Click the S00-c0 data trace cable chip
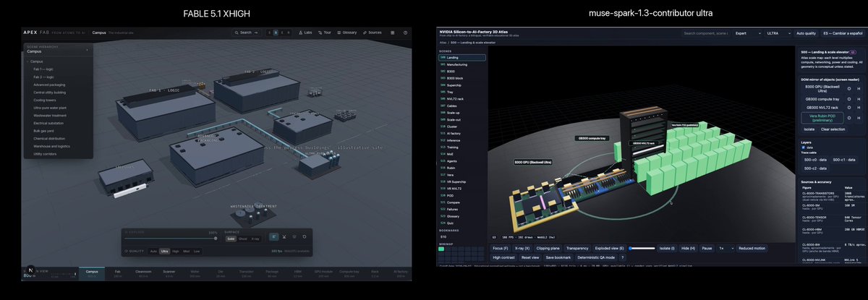This screenshot has height=300, width=868. click(815, 159)
